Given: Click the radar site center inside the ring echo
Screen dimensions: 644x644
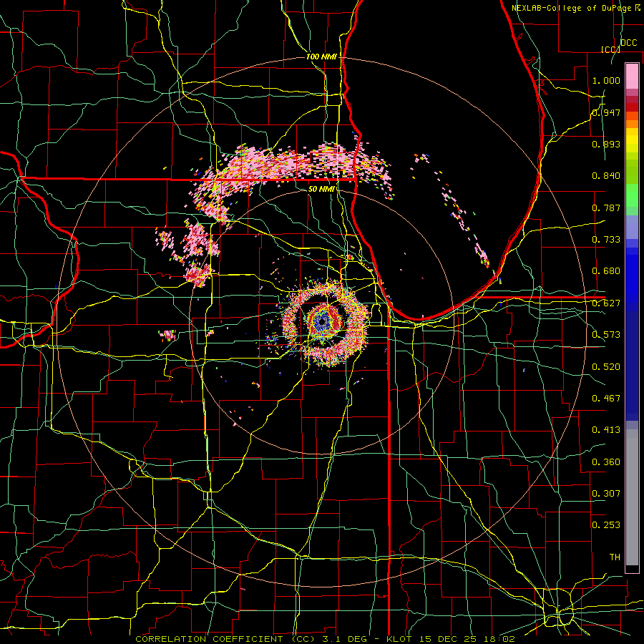Looking at the screenshot, I should point(322,321).
